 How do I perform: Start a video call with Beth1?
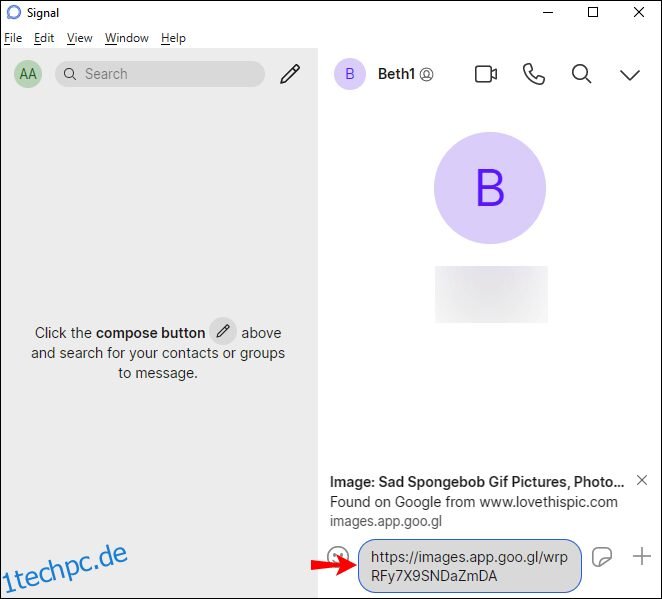click(486, 74)
